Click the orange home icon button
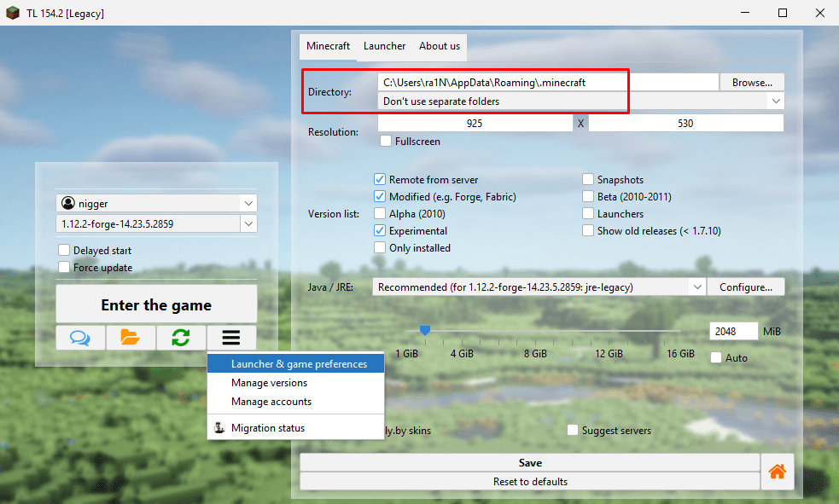 tap(778, 472)
